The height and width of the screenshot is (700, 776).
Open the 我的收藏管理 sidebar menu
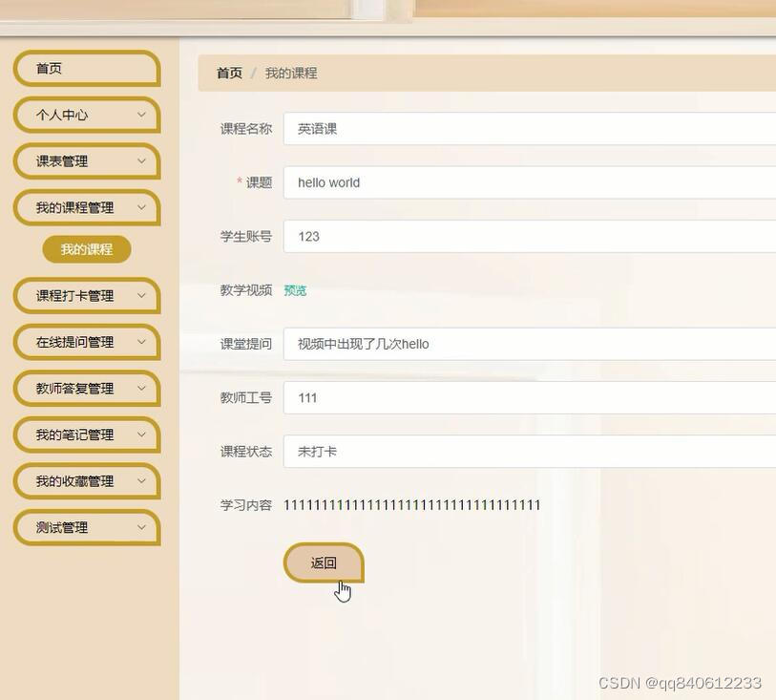coord(87,481)
